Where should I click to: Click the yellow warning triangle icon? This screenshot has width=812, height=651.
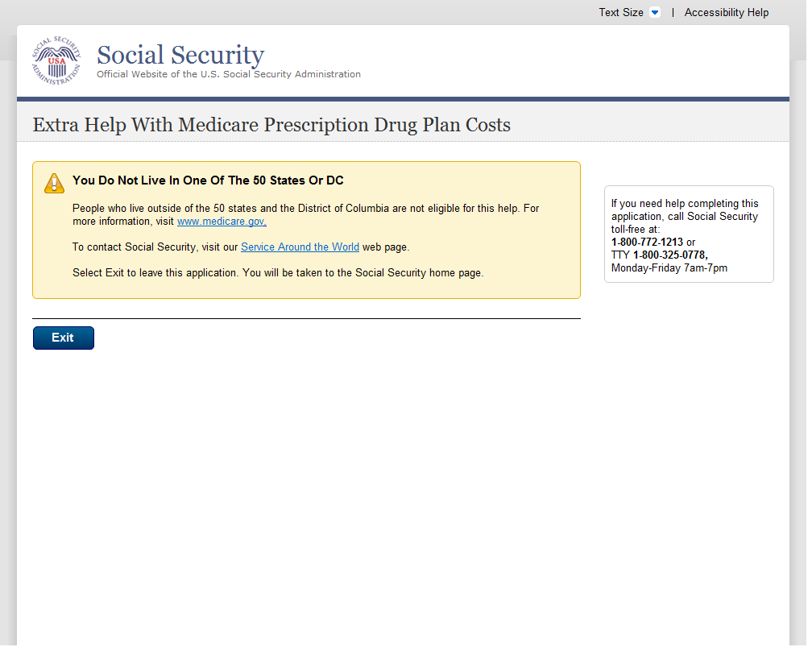point(54,183)
